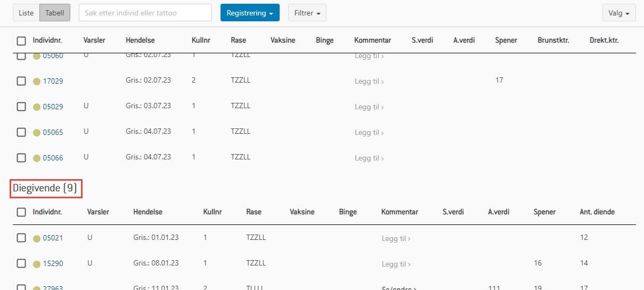Add comment via Legg til for 15290
Viewport: 644px width, 290px height.
396,264
